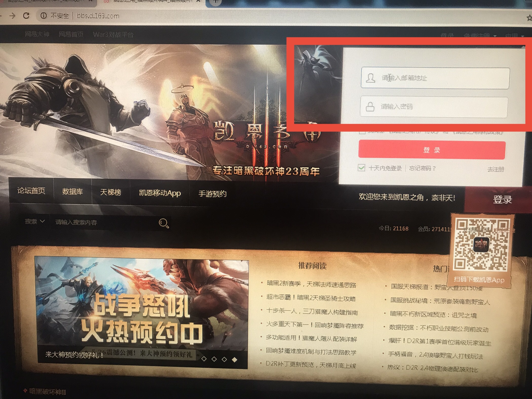
Task: Click the 来大神预约领好礼！ caption
Action: (74, 355)
